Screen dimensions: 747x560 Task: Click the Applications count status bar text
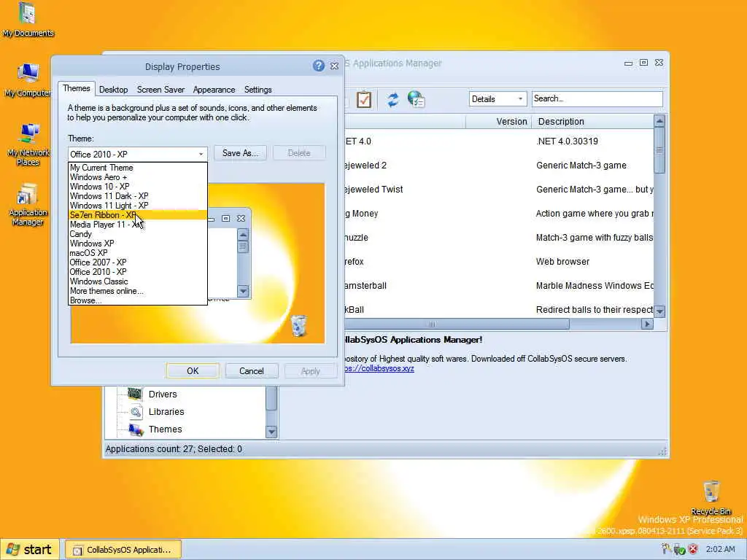pos(174,448)
